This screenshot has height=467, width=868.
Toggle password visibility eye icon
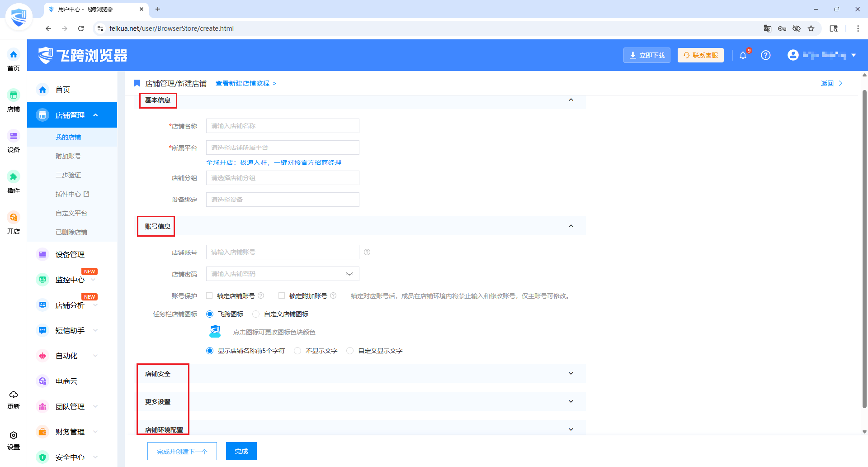pyautogui.click(x=349, y=274)
